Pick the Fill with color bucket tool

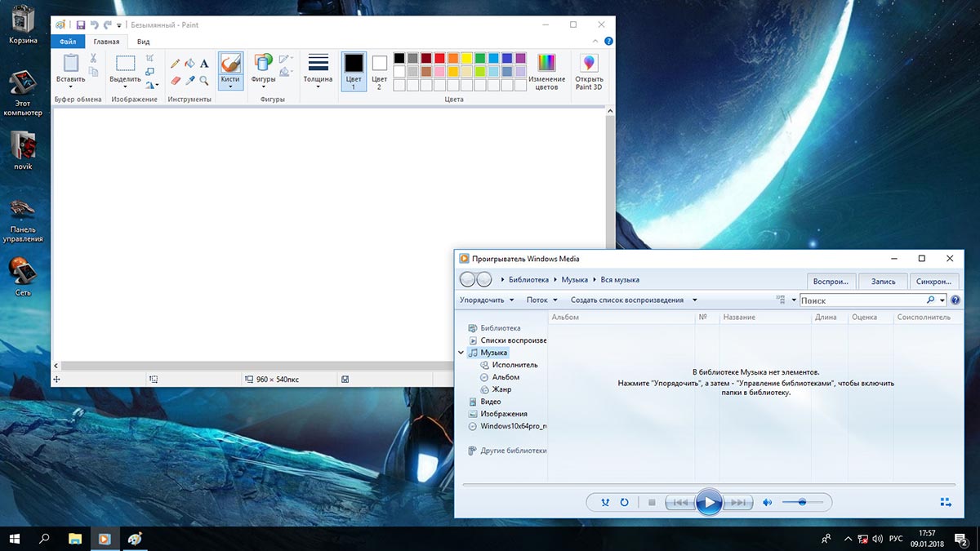(x=189, y=63)
